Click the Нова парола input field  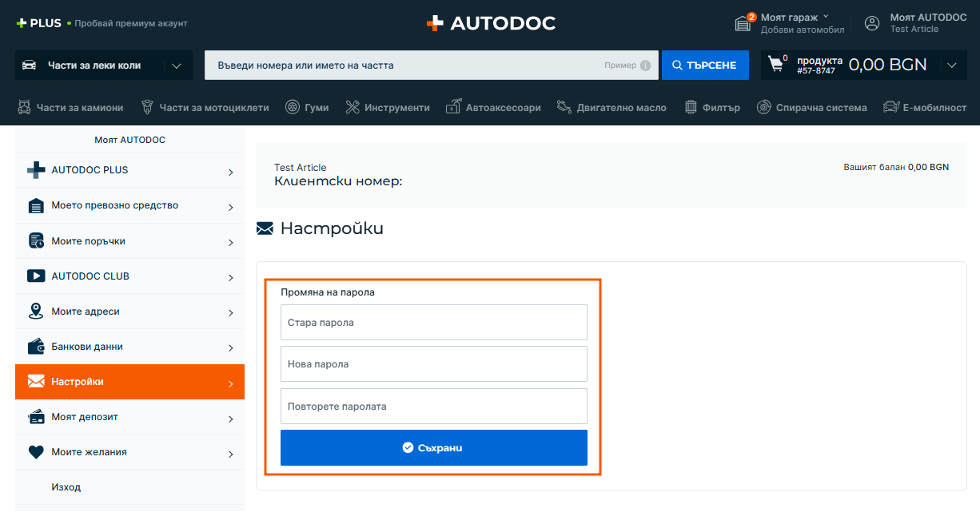point(433,364)
